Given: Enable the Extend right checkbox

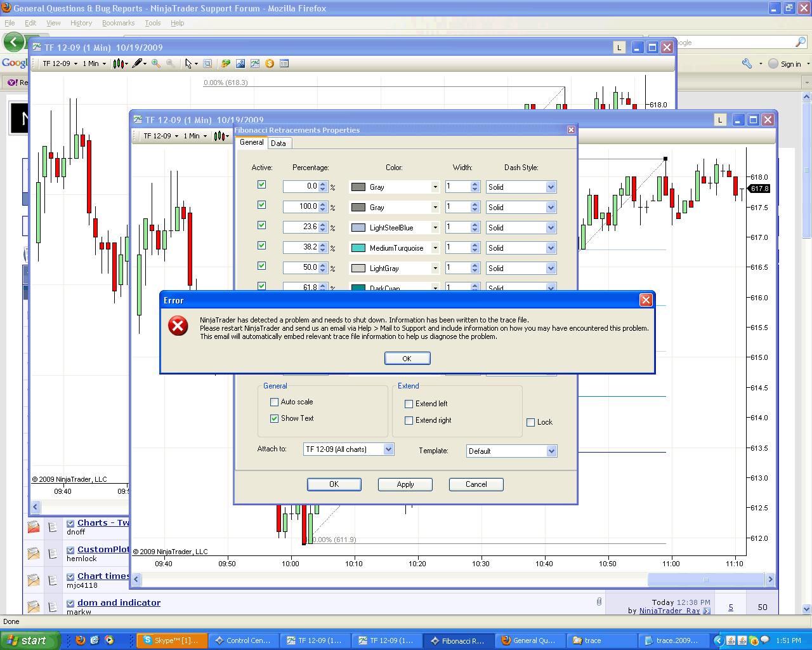Looking at the screenshot, I should click(x=409, y=420).
